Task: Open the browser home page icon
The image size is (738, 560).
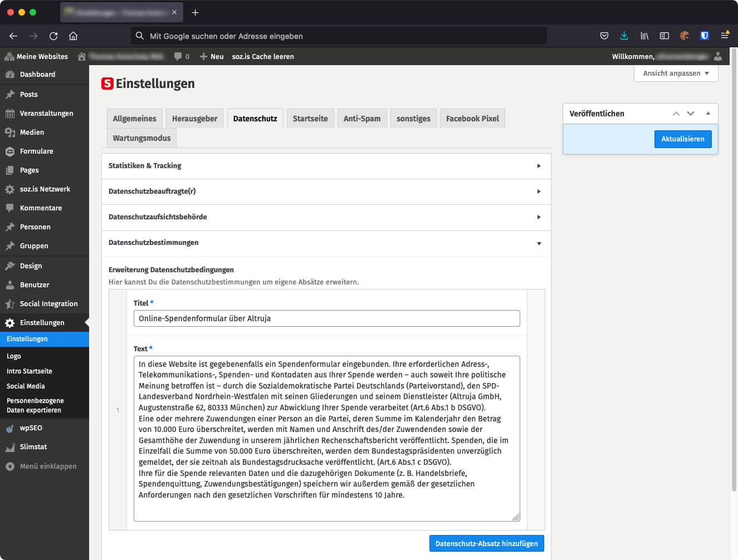Action: (x=73, y=36)
